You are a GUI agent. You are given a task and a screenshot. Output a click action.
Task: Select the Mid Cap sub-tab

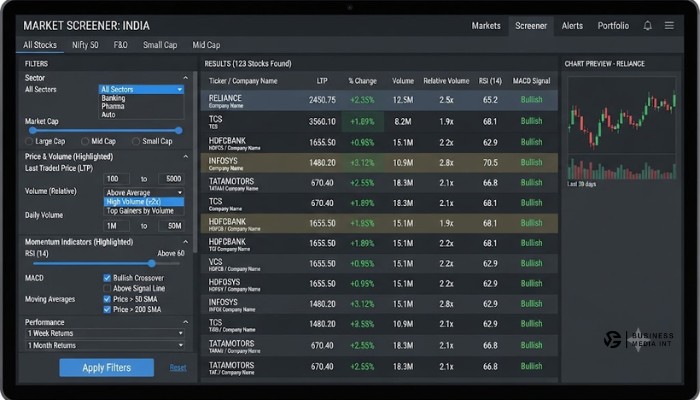pos(206,45)
